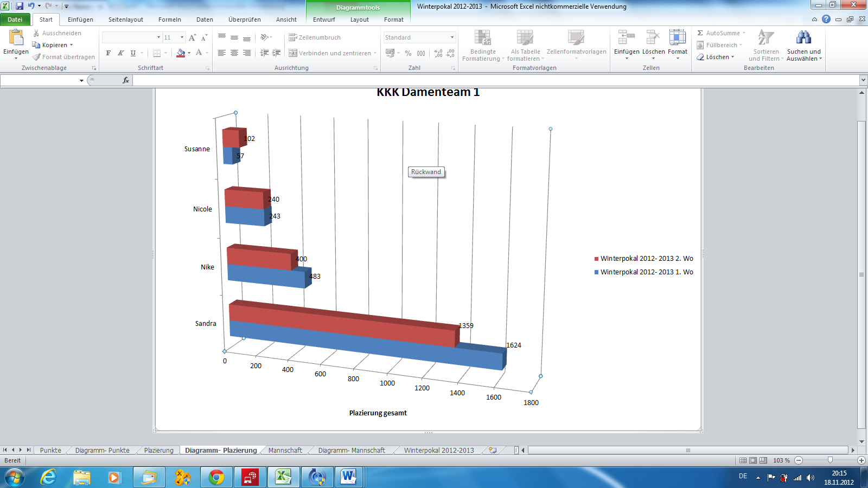Click the zoom out minus button
The image size is (868, 488).
[799, 460]
